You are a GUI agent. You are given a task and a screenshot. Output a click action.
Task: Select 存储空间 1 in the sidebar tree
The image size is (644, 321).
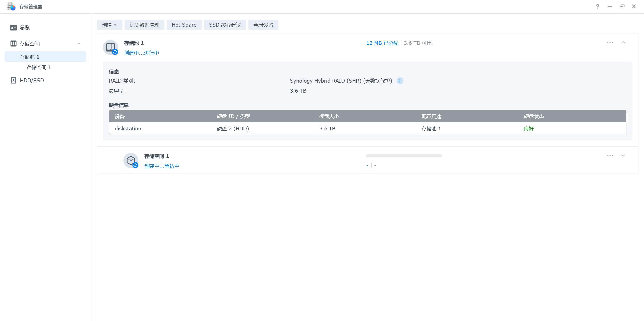(39, 67)
